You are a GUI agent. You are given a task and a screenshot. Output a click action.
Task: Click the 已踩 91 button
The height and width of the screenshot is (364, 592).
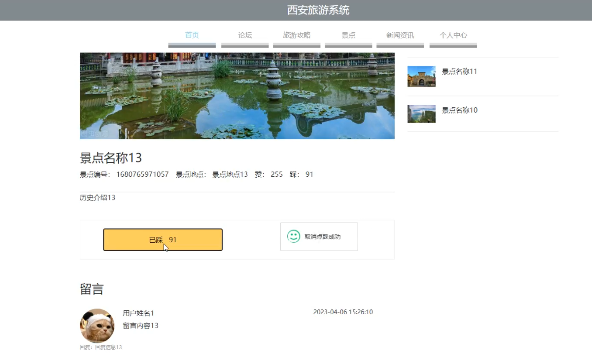163,240
